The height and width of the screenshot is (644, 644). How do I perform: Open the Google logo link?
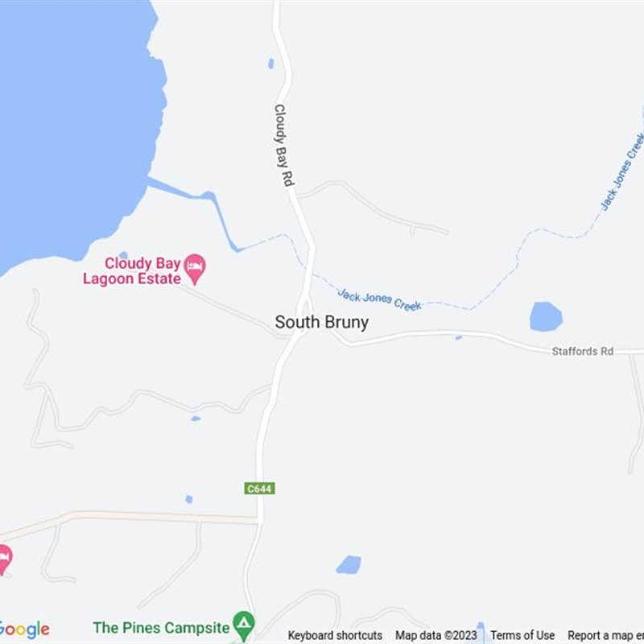(x=24, y=630)
